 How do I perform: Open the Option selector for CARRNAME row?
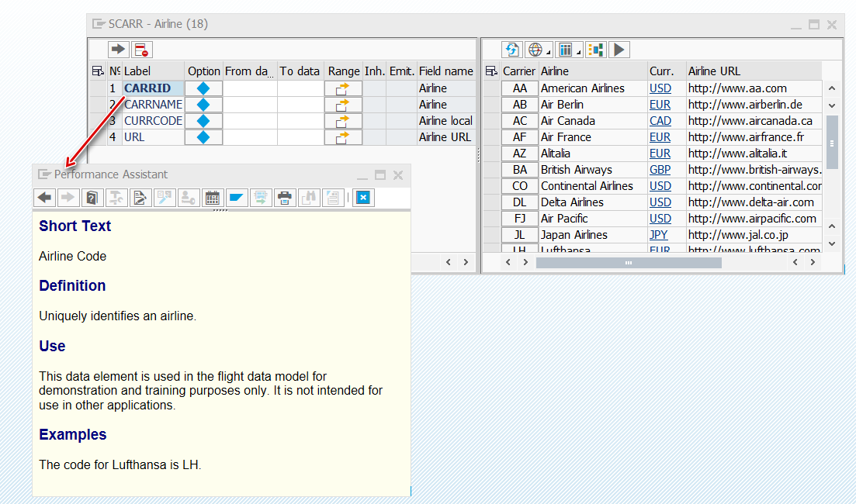coord(203,105)
